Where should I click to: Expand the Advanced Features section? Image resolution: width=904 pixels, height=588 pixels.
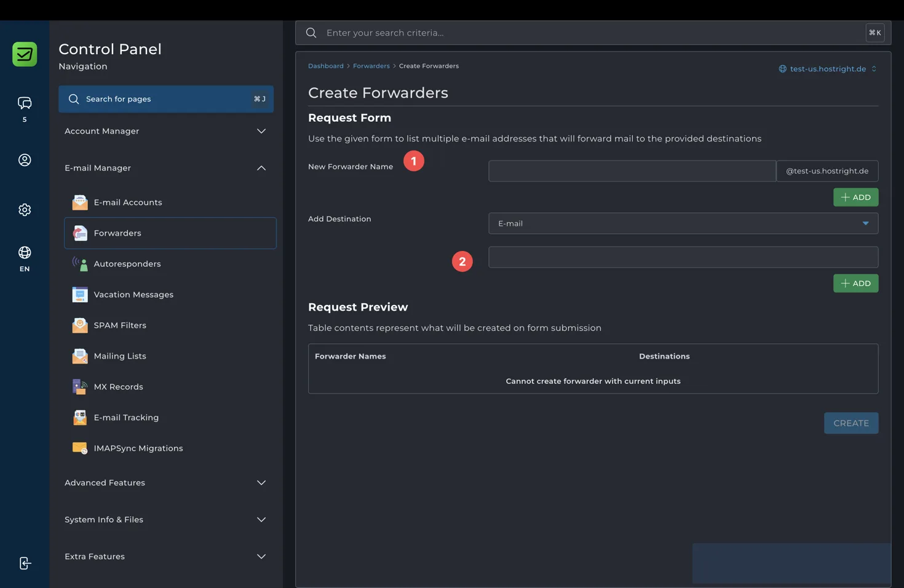point(165,483)
